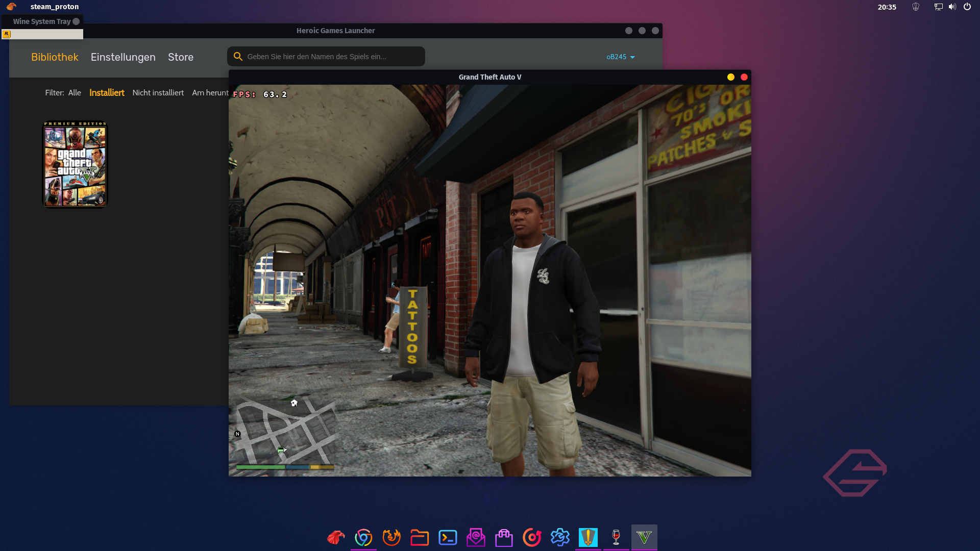Screen dimensions: 980x551
Task: Open the software store bag icon
Action: click(504, 537)
